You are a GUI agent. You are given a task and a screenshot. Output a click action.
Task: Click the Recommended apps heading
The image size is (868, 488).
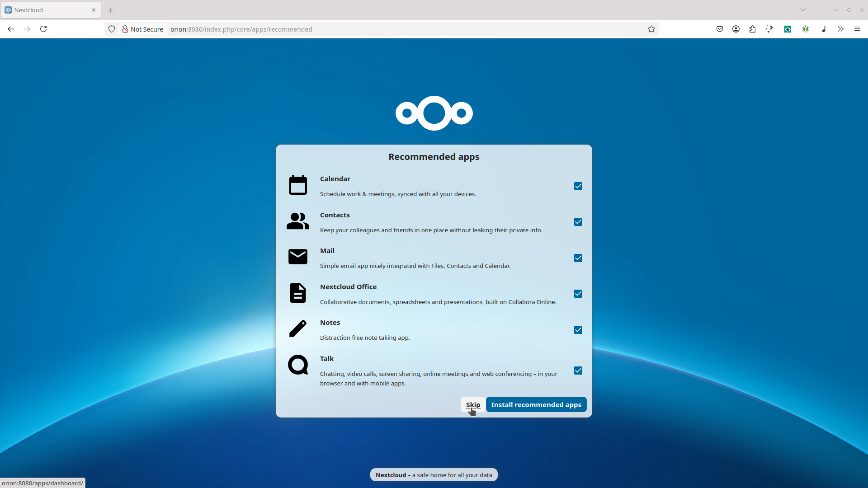(434, 157)
